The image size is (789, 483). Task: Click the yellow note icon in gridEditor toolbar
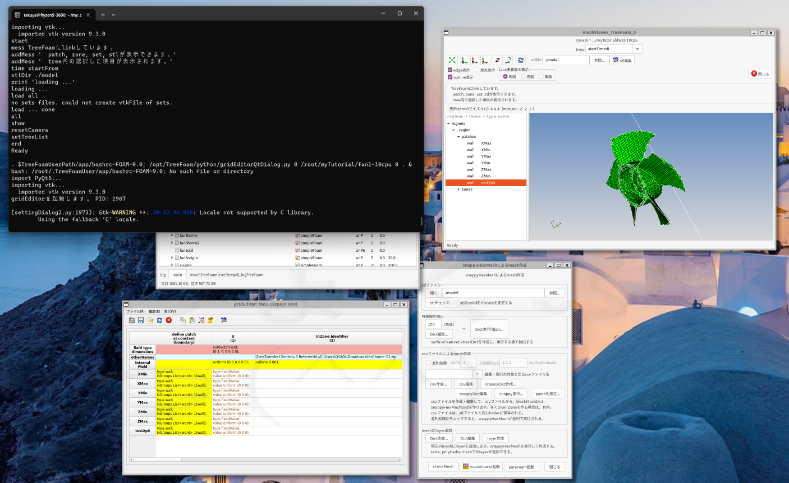tap(210, 320)
